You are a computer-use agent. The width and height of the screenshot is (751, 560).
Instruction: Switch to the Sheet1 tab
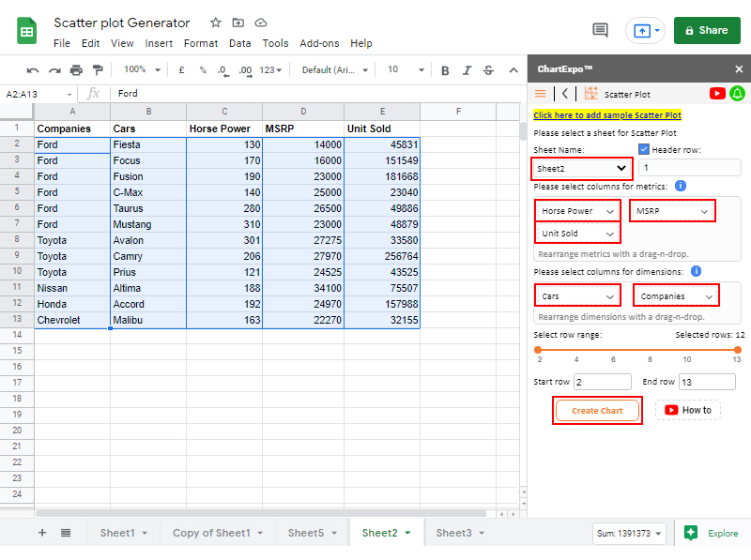coord(123,533)
